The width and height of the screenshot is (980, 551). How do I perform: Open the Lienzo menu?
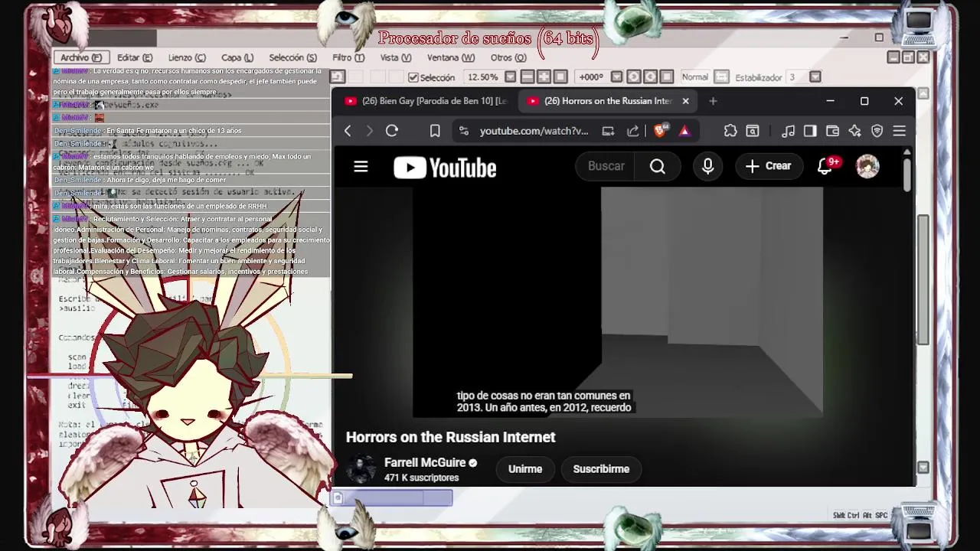pyautogui.click(x=187, y=57)
